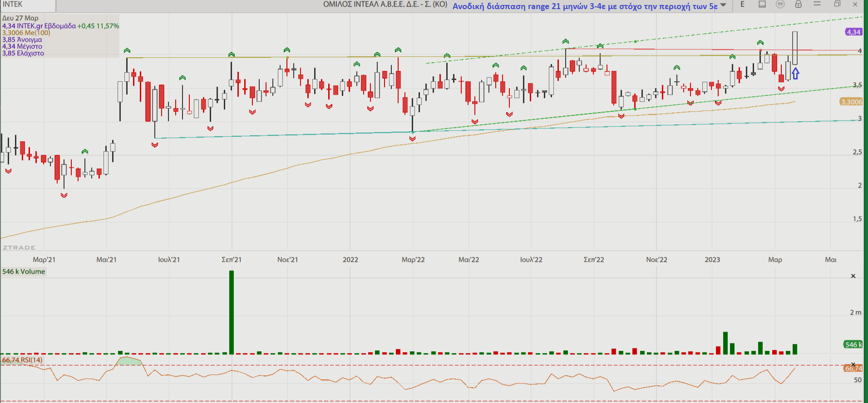Click the moving average tag 3,3006
868x403 pixels.
(851, 102)
